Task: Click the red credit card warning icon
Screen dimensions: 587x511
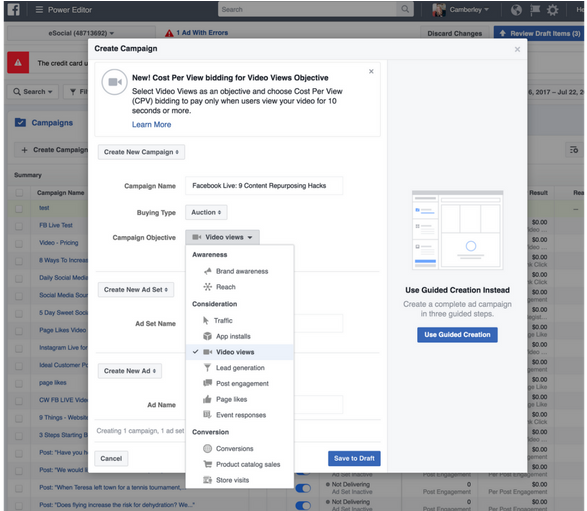Action: (x=18, y=63)
